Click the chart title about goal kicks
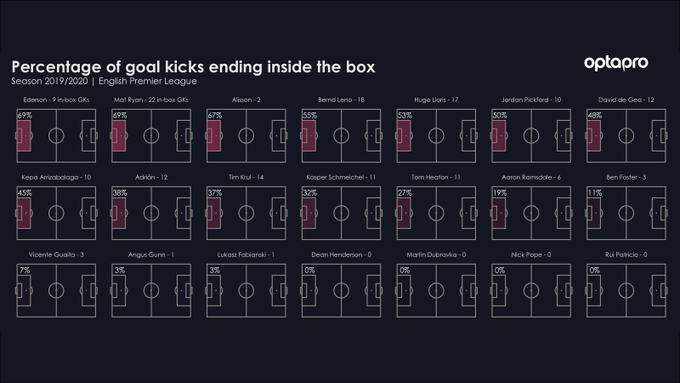680x383 pixels. 193,67
